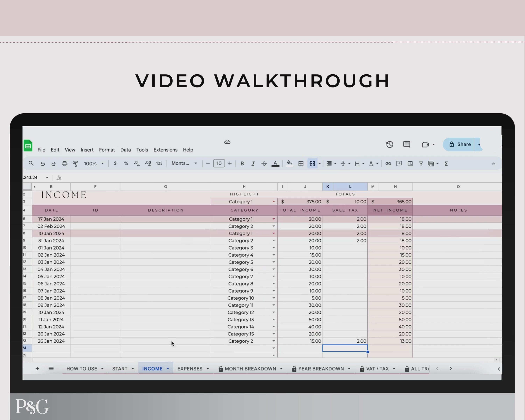Screen dimensions: 525x420
Task: Open the borders tool icon
Action: click(301, 164)
